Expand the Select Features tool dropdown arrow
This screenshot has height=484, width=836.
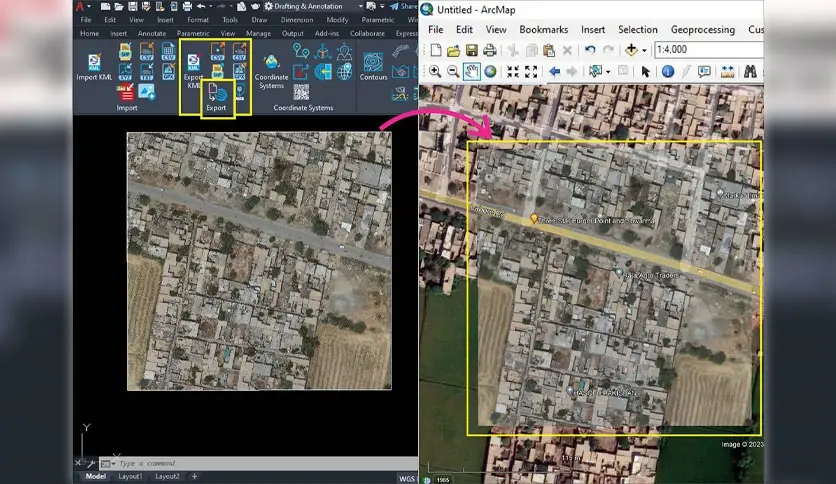(x=608, y=72)
